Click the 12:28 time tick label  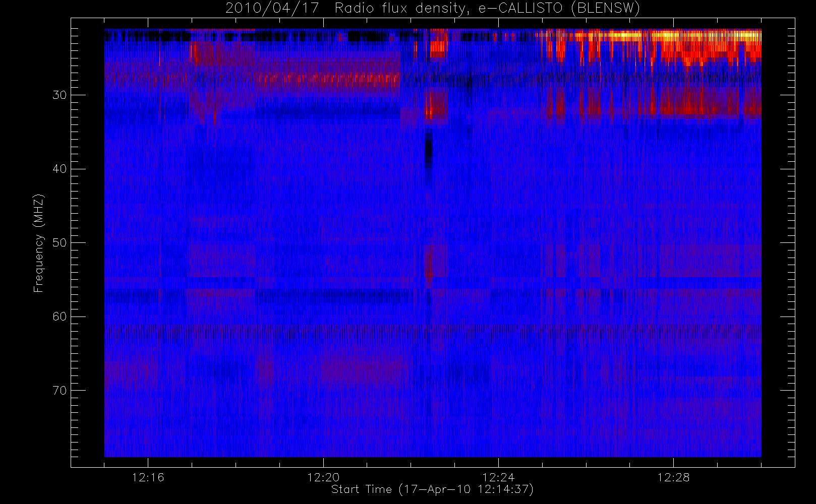673,477
